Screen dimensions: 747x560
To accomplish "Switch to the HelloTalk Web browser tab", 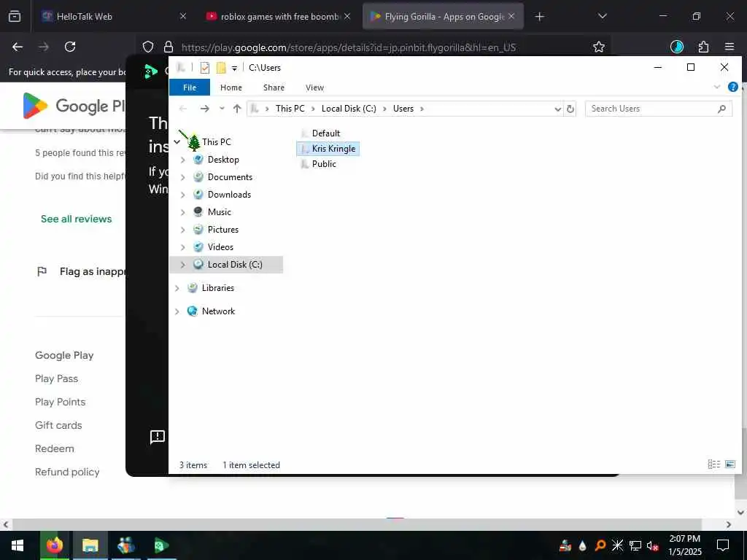I will pos(113,17).
